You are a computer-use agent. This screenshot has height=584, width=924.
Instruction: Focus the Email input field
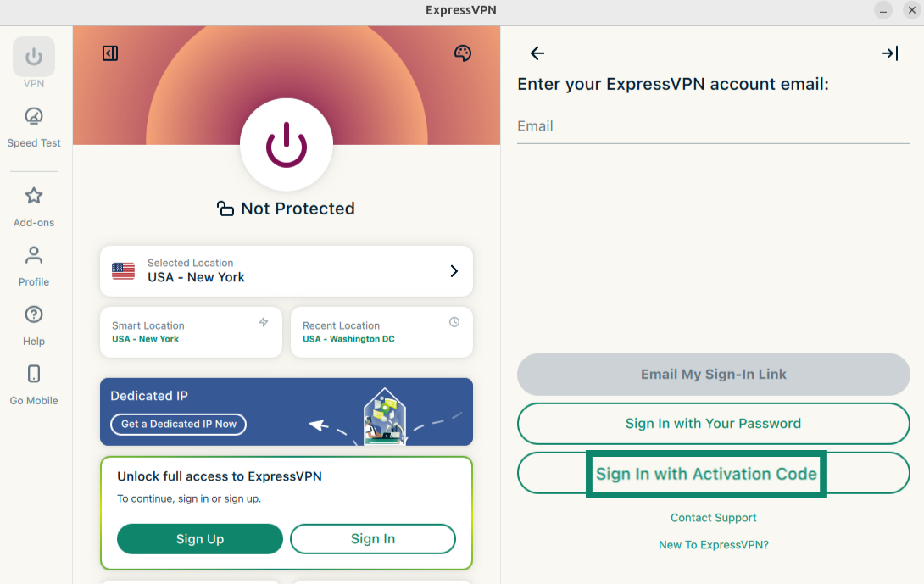713,126
